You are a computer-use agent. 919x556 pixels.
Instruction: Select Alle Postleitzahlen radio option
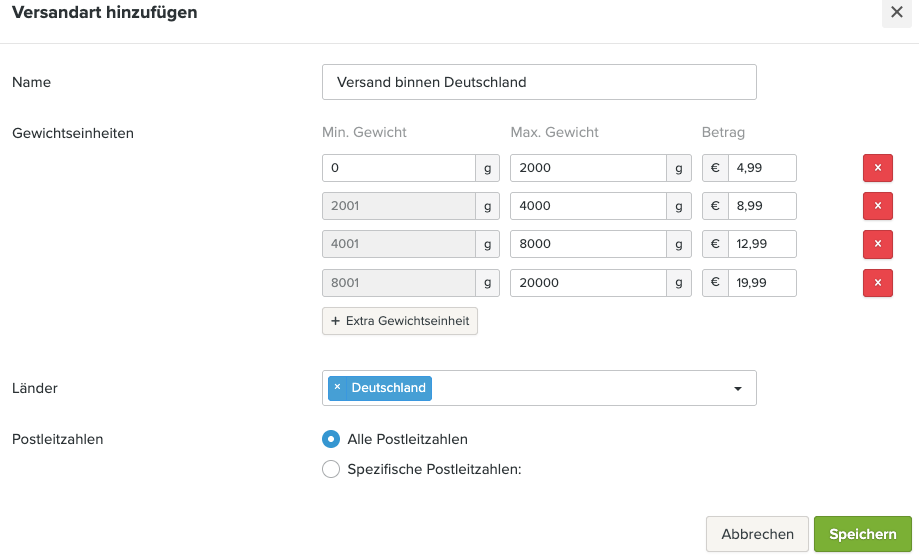(x=331, y=439)
